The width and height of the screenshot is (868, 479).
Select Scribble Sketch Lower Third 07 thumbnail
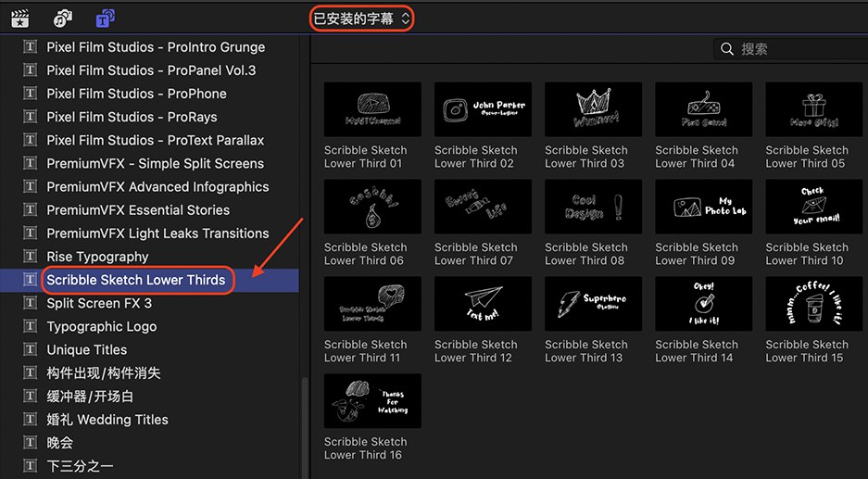(483, 207)
